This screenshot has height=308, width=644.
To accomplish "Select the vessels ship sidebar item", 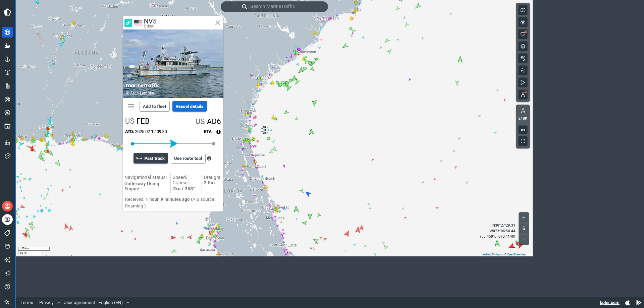I will (x=7, y=46).
